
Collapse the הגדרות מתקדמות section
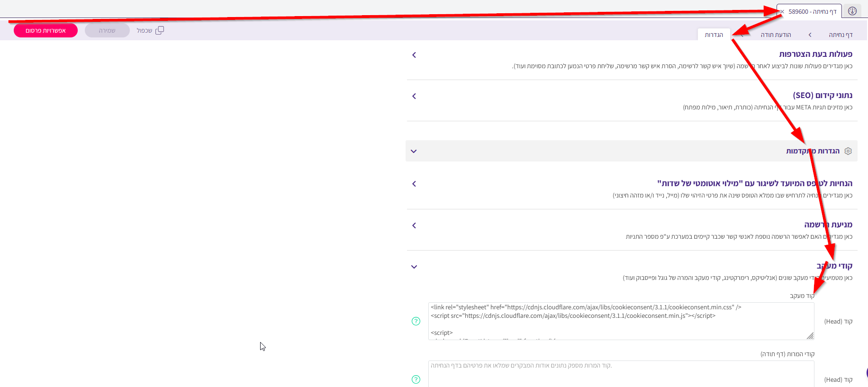[414, 151]
